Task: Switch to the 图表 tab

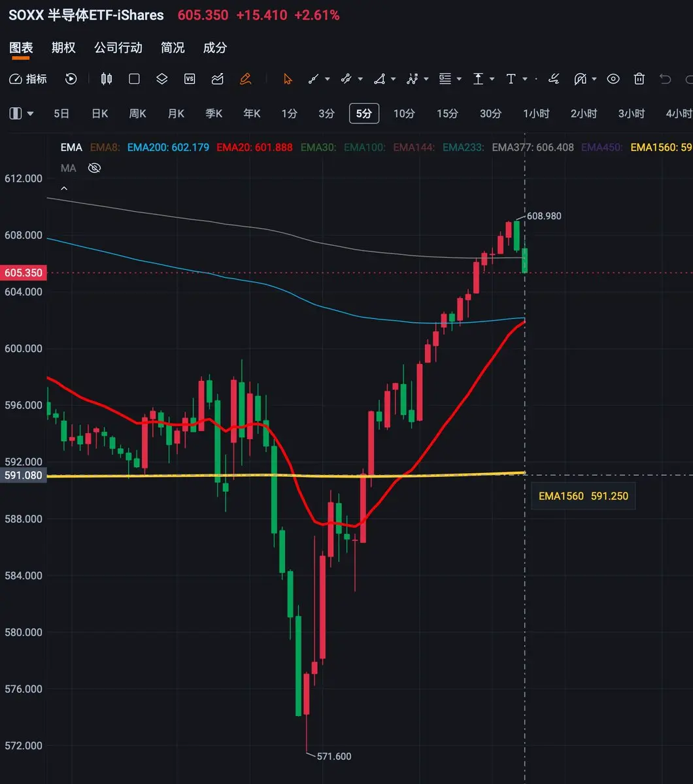Action: 21,48
